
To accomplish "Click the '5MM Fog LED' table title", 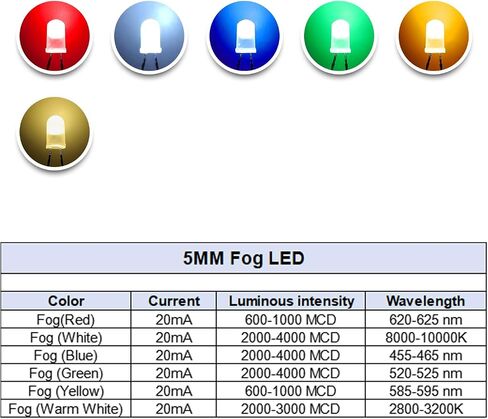I will click(x=244, y=258).
